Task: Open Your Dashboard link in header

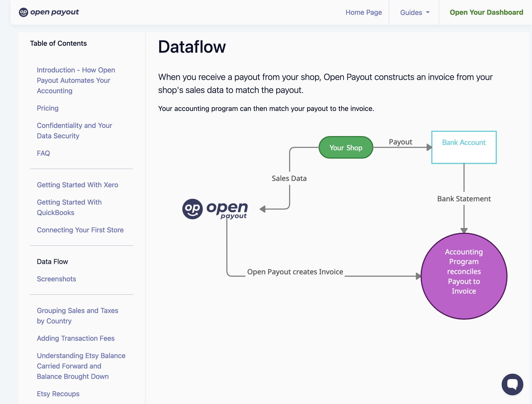Action: click(486, 12)
